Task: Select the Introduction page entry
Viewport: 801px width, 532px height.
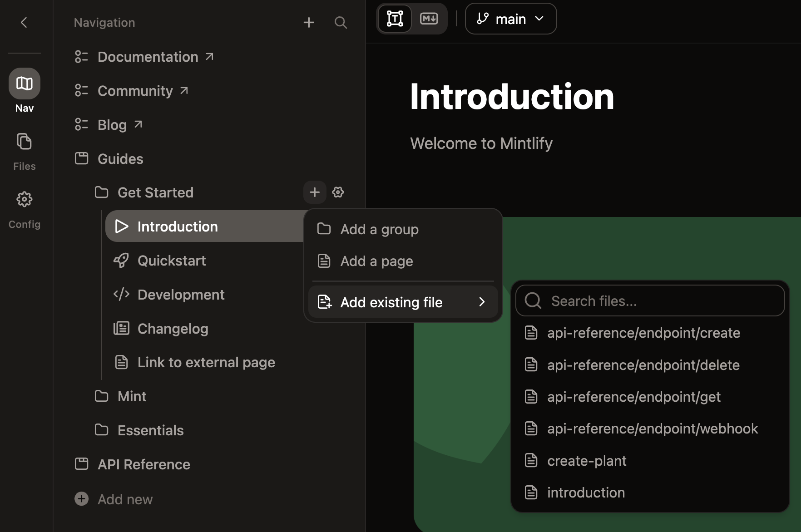Action: pos(177,226)
